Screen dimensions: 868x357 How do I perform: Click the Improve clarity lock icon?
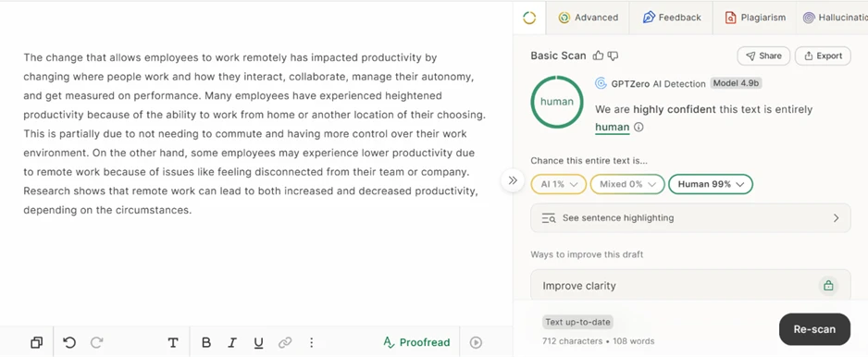point(828,286)
